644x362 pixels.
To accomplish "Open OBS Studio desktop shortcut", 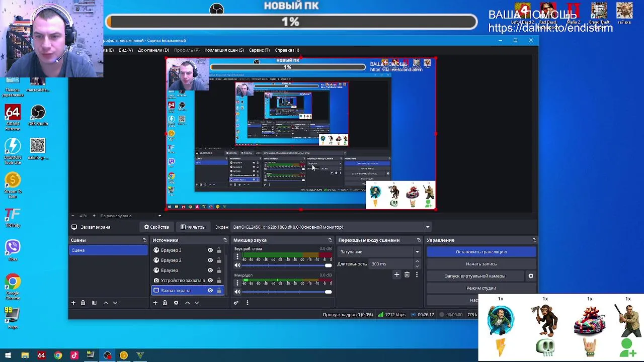I will [x=38, y=115].
